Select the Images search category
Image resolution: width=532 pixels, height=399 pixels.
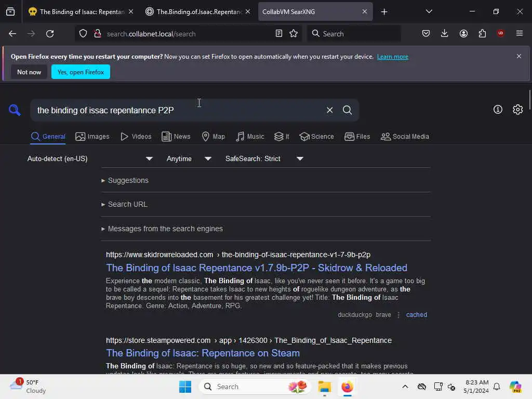92,137
